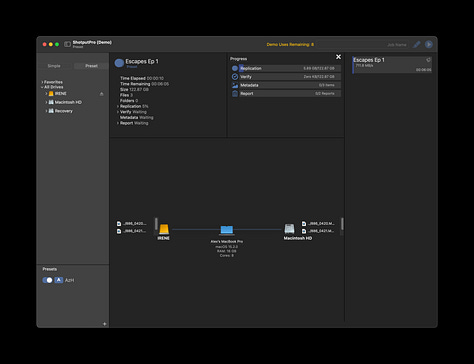The image size is (474, 364).
Task: Click the Verify checkmark icon in Progress
Action: 235,77
